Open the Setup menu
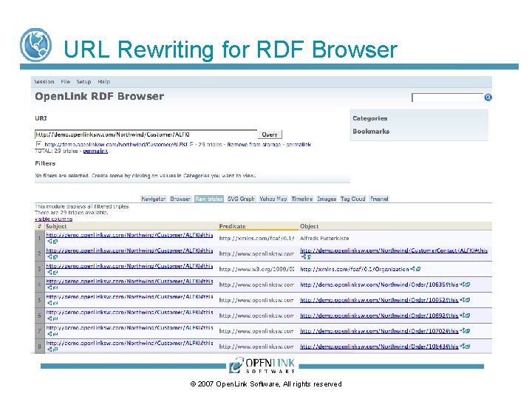 [x=83, y=82]
